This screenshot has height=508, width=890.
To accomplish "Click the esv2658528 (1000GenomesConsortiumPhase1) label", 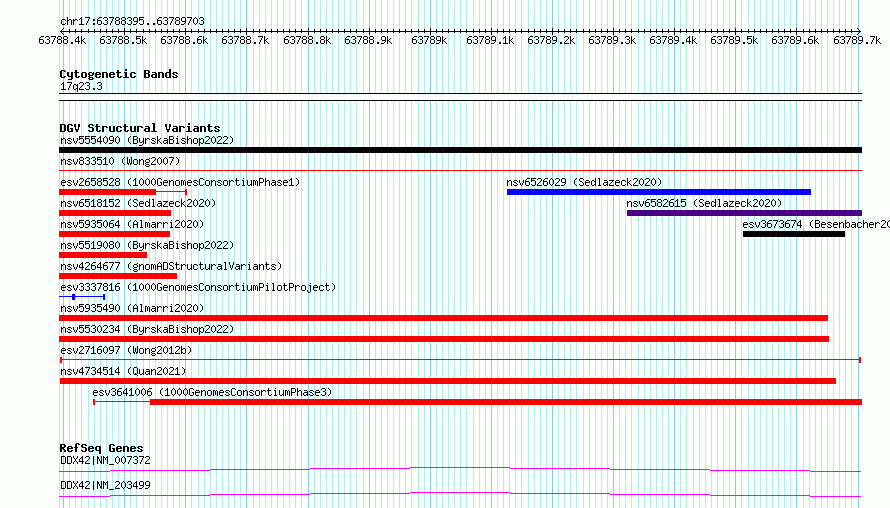I will click(180, 182).
